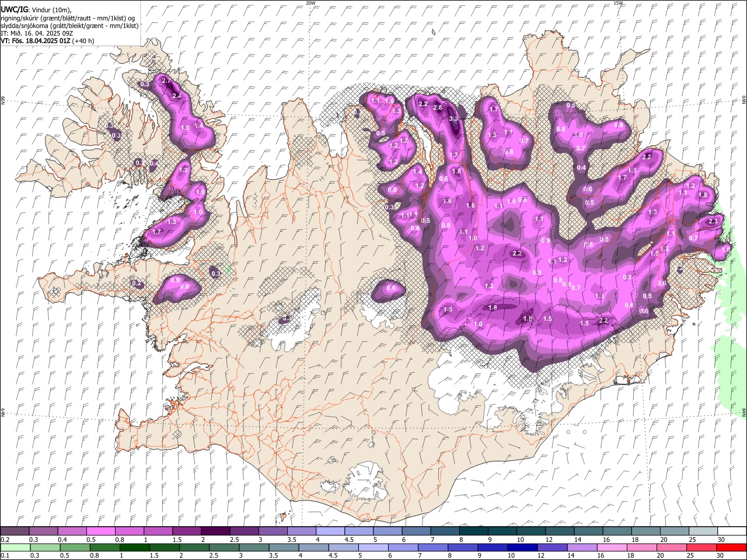The image size is (747, 560).
Task: Select the dark purple 2 swatch in the top legend row
Action: [215, 531]
